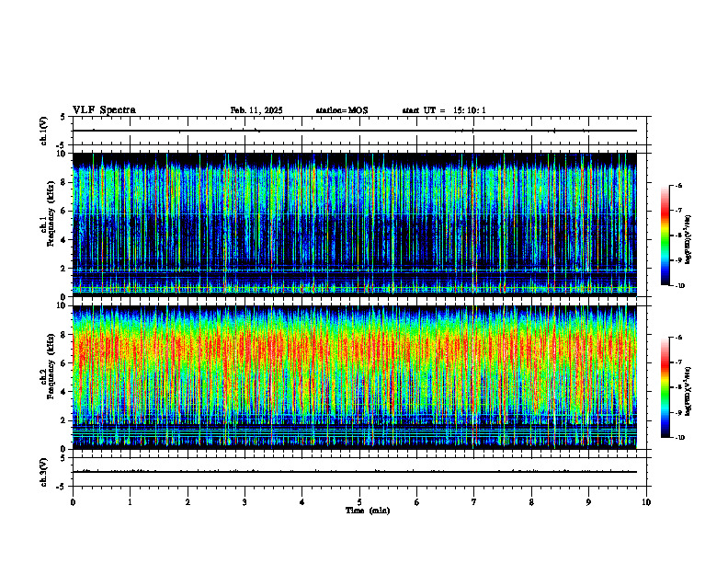Click the "-7" label on lower colorbar
Viewport: 728px width, 563px height.
678,362
